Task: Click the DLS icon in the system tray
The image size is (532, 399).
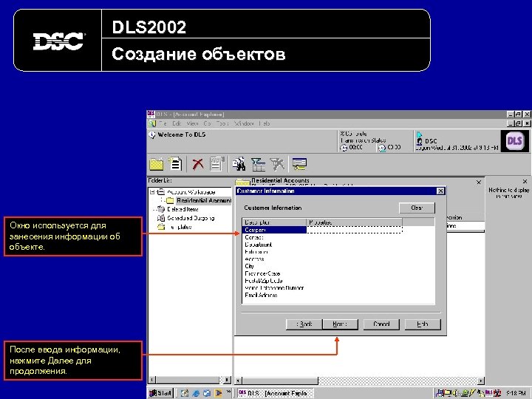Action: coord(489,393)
